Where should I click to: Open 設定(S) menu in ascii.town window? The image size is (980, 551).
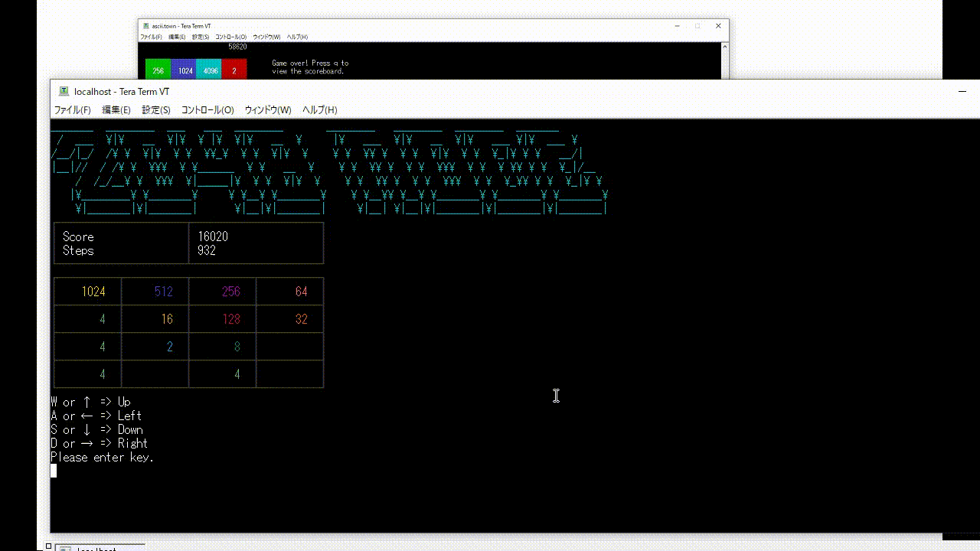201,37
